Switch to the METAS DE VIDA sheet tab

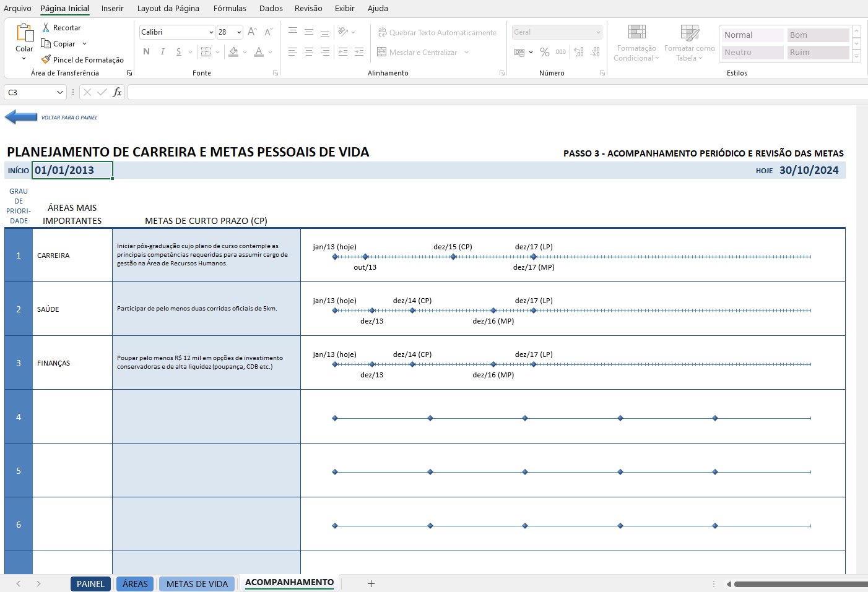tap(197, 584)
